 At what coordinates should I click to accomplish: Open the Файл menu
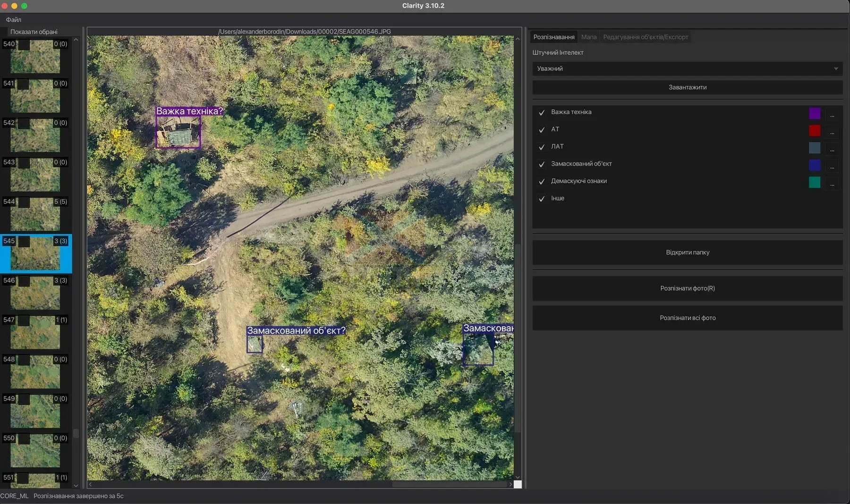tap(13, 19)
